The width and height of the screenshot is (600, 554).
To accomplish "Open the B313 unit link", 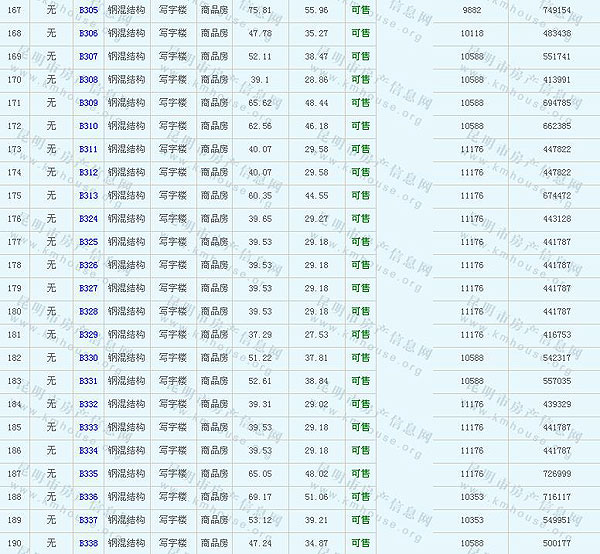I will (88, 196).
